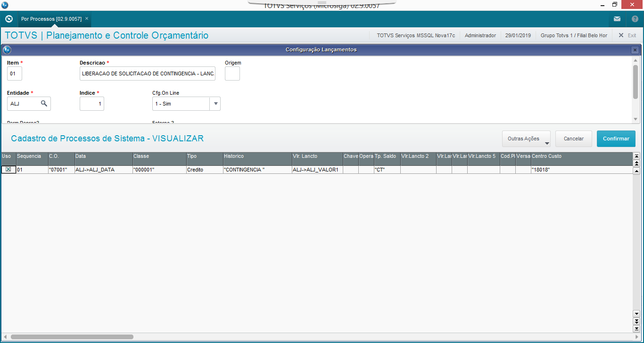
Task: Jump to the first grid row with the bar-and-up-arrow button
Action: [636, 156]
